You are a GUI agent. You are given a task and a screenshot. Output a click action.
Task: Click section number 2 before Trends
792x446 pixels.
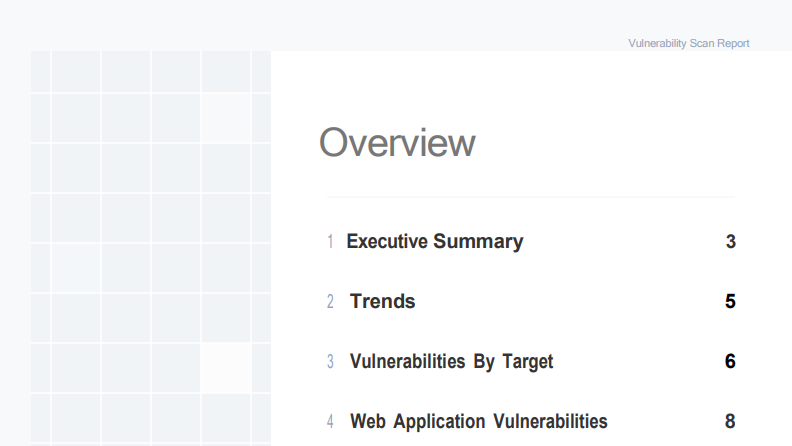click(330, 302)
